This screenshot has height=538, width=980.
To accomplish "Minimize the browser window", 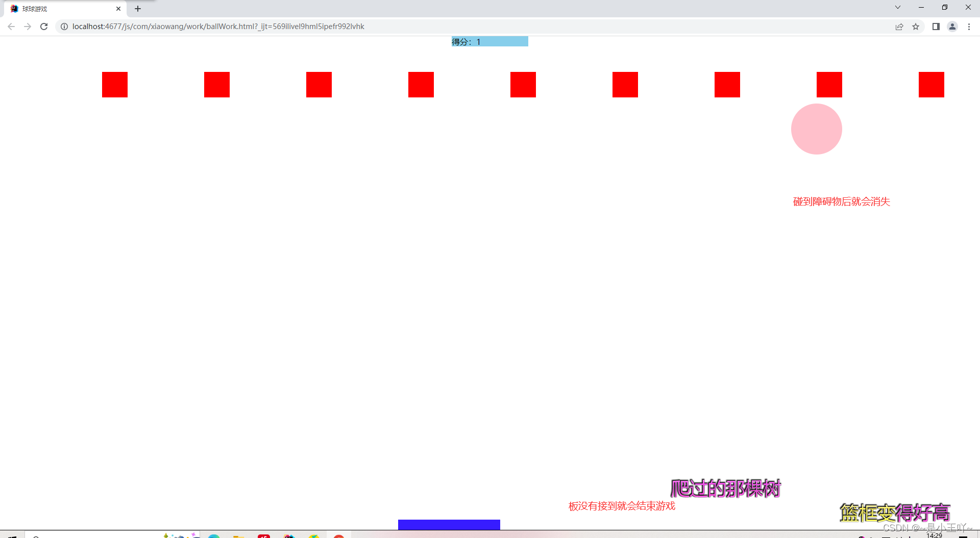I will tap(921, 7).
